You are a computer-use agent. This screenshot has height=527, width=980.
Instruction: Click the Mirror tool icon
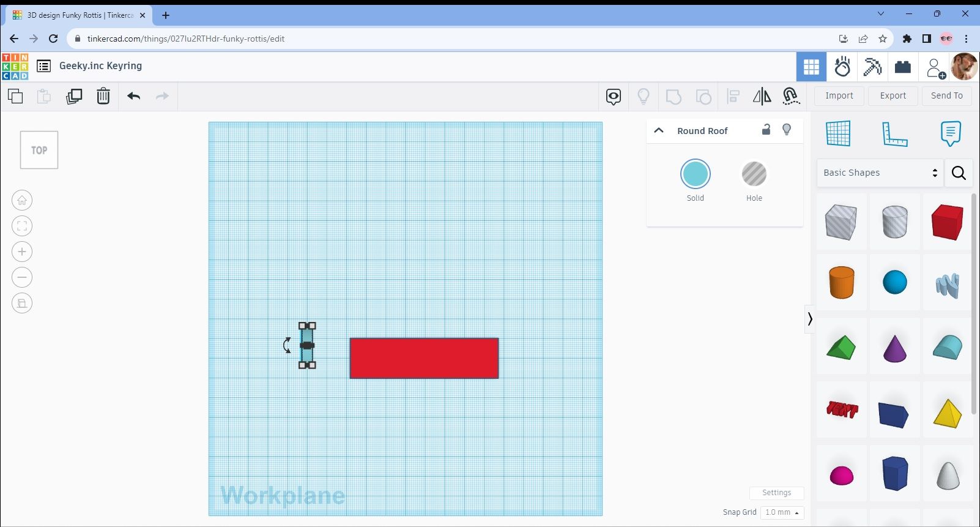[762, 96]
